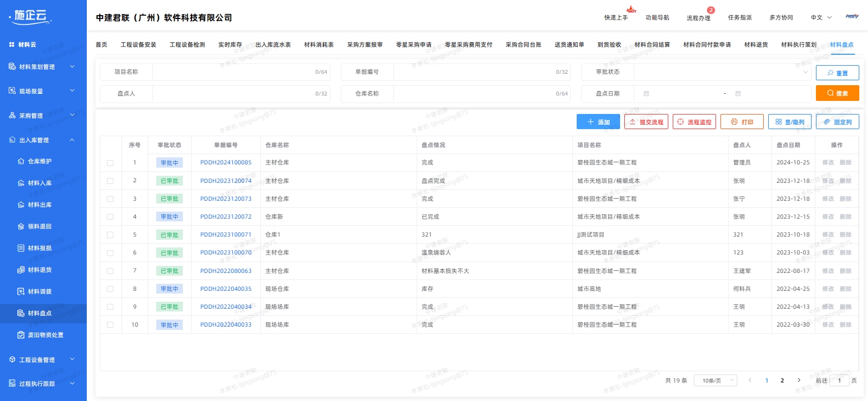Click the next page arrow in pagination
This screenshot has width=868, height=401.
tap(799, 380)
